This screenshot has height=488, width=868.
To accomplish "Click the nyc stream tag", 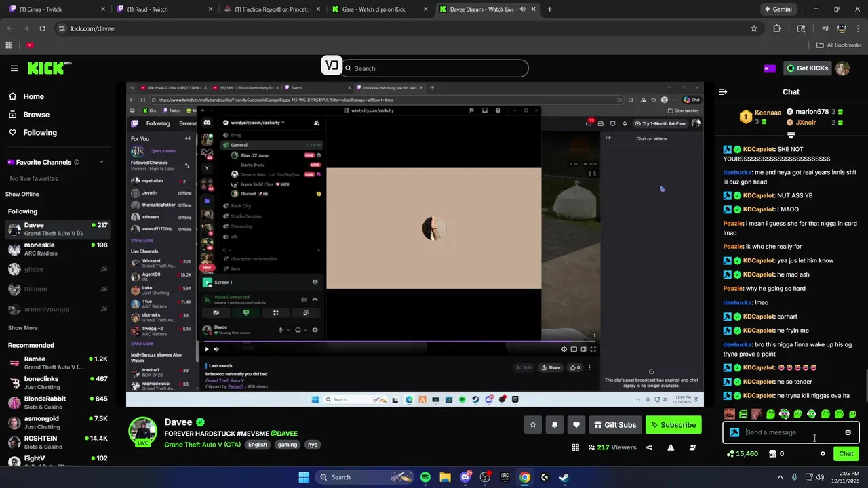I will 313,445.
